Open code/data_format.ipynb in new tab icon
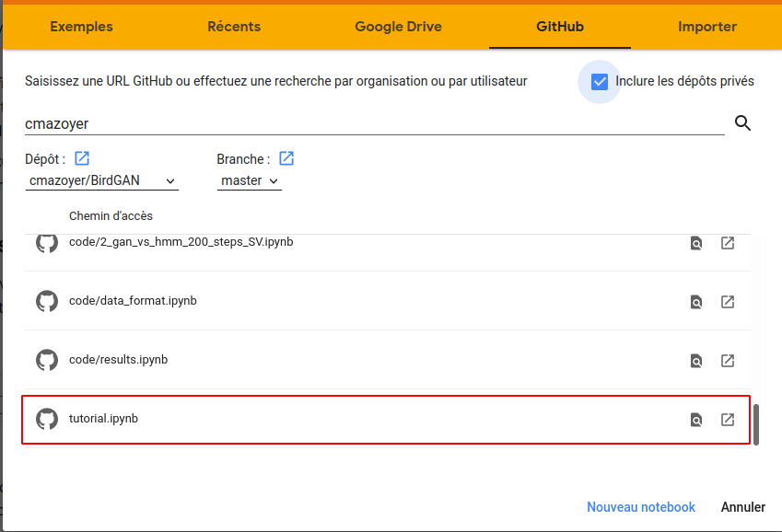 (728, 302)
